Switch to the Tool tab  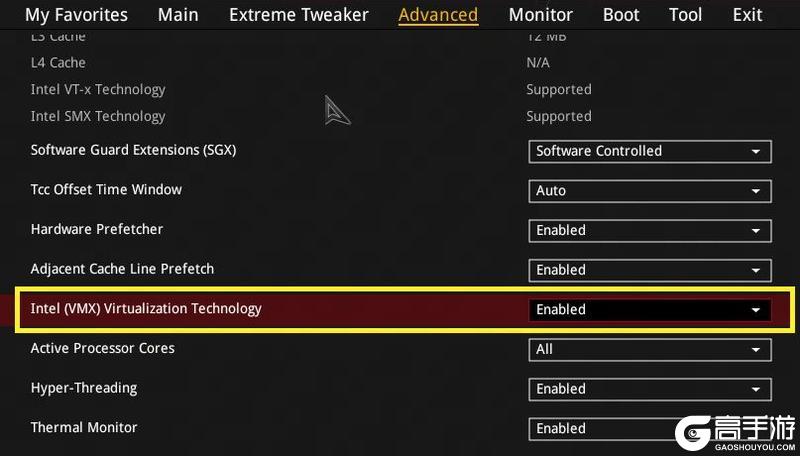pos(686,15)
